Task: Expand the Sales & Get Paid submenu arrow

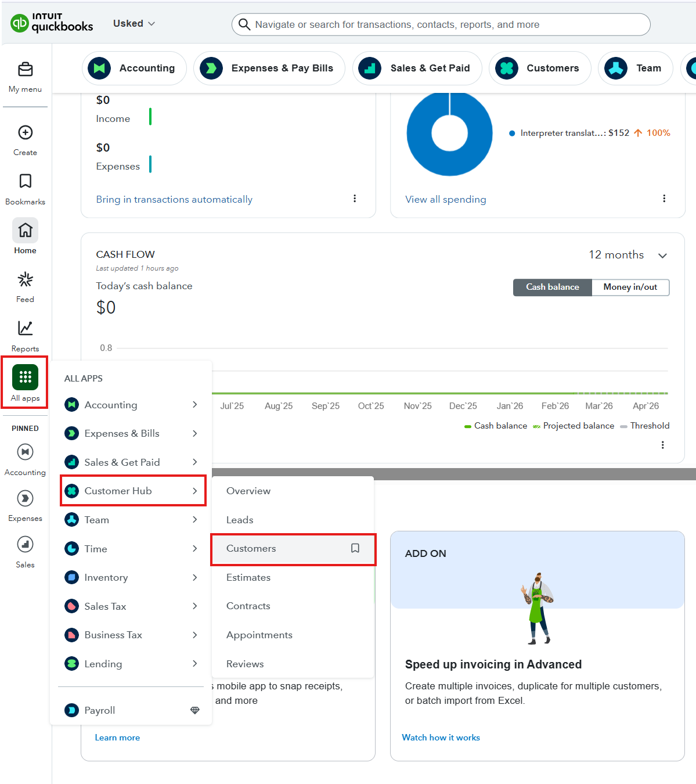Action: (x=195, y=462)
